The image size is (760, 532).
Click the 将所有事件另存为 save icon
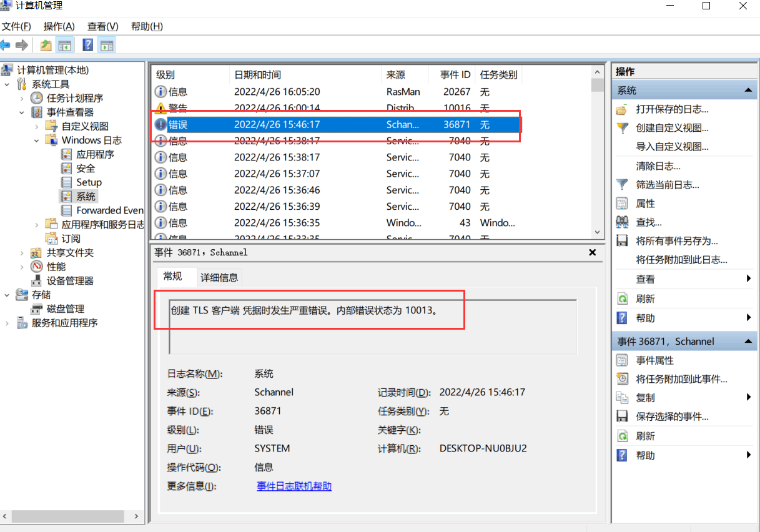coord(622,241)
